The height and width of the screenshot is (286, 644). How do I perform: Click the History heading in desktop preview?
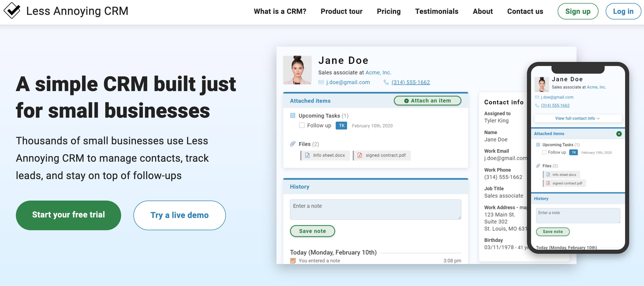pos(300,187)
